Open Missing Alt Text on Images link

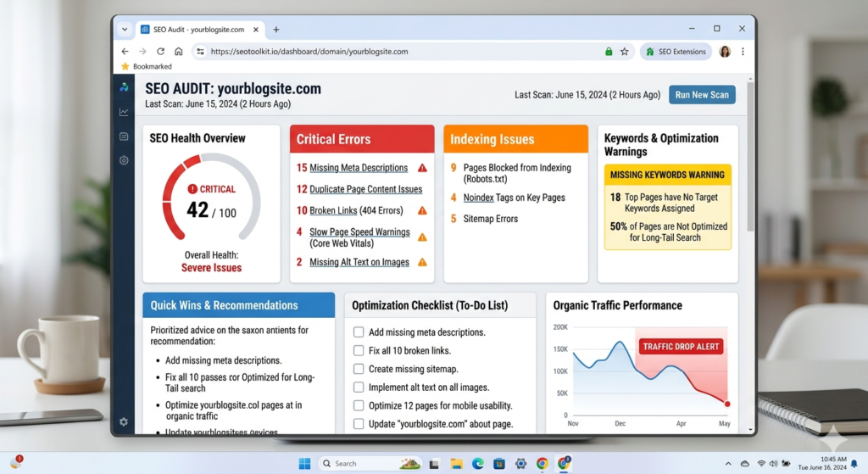coord(359,263)
